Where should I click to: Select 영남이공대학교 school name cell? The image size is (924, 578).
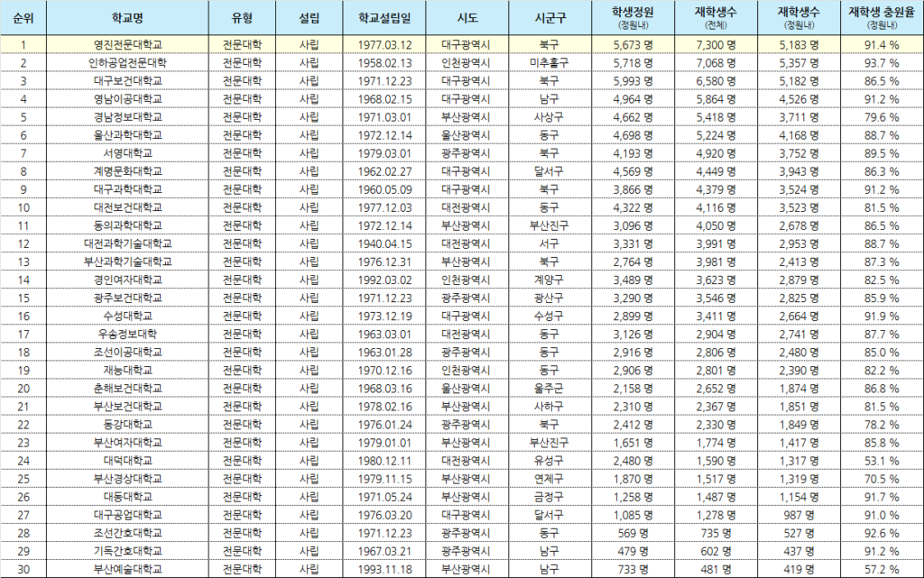(x=128, y=99)
